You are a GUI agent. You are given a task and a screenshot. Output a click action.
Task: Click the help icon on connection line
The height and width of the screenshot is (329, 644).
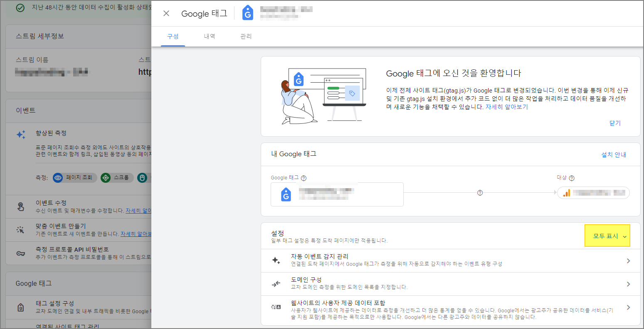tap(480, 193)
